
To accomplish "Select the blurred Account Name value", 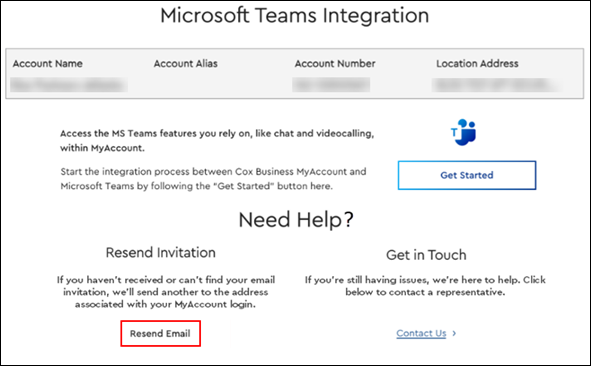I will coord(69,85).
